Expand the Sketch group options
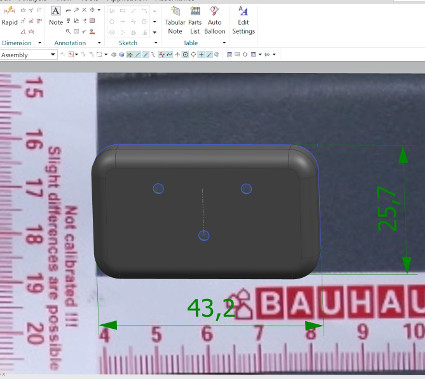Viewport: 425px width, 379px height. pyautogui.click(x=156, y=43)
